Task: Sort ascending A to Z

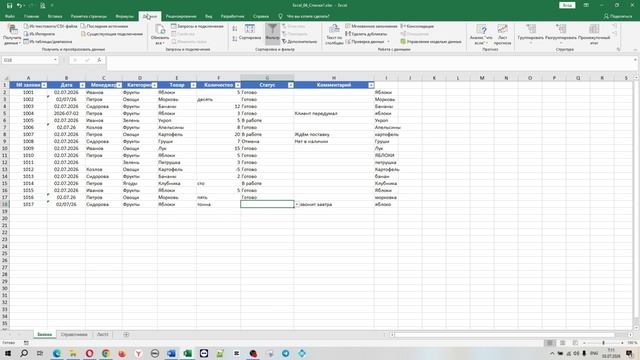Action: pyautogui.click(x=235, y=29)
